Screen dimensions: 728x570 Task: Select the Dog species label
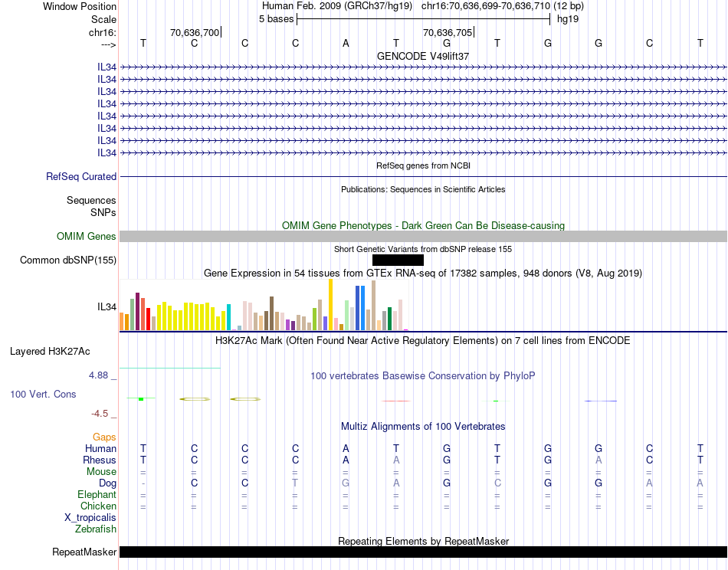(x=107, y=483)
